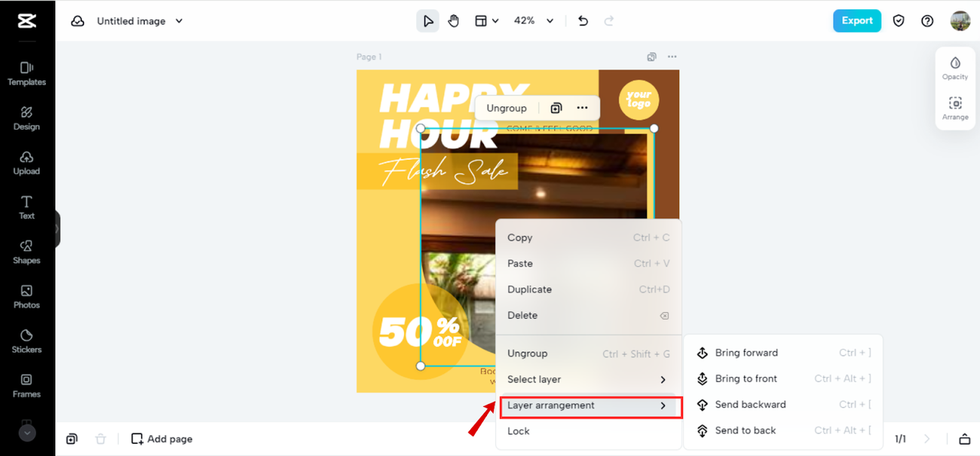Image resolution: width=980 pixels, height=456 pixels.
Task: Go to next page arrow
Action: (927, 439)
